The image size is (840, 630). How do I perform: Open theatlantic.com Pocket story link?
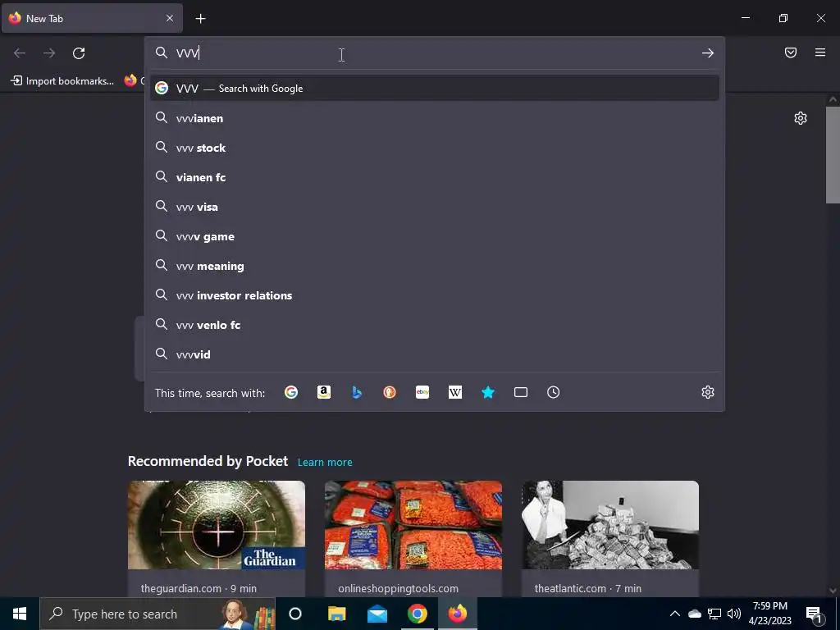[x=587, y=588]
